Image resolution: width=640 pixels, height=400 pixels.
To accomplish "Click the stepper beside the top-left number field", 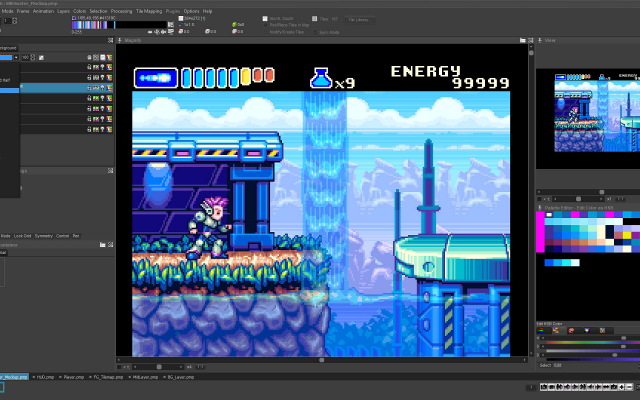I will point(15,20).
